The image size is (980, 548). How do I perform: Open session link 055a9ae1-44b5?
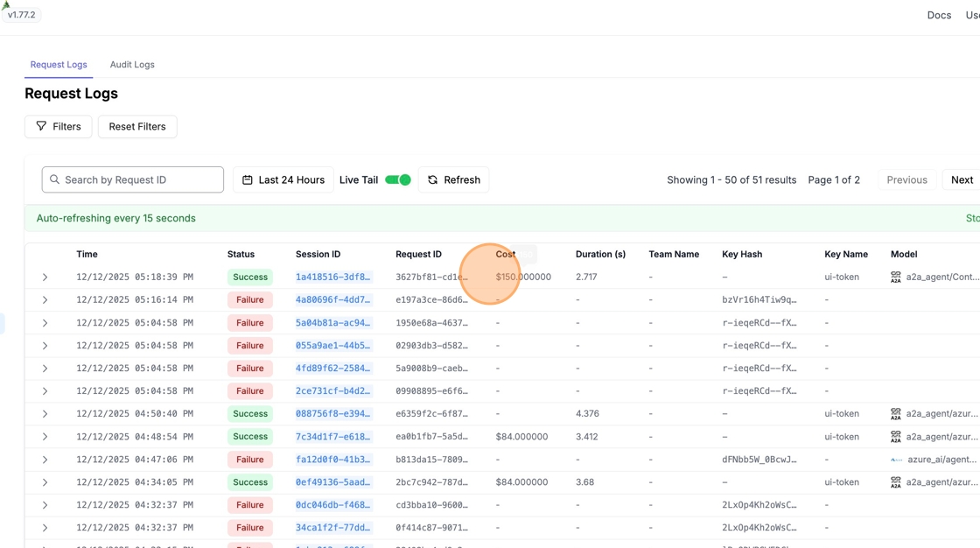[x=333, y=345]
